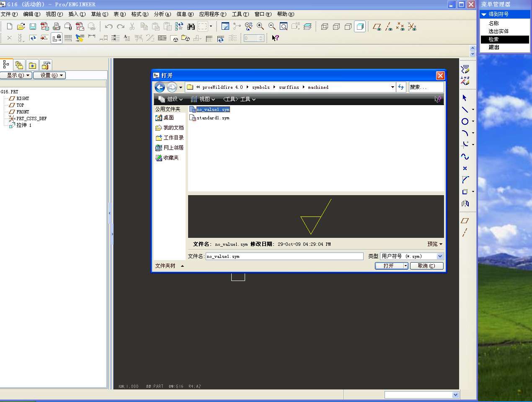Viewport: 532px width, 402px height.
Task: Go to 桌面 in common folders
Action: 165,118
